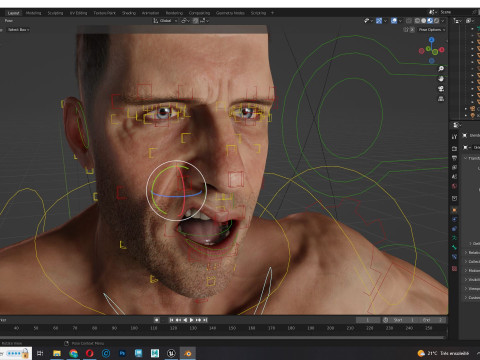Open the Tool properties tab

pos(454,137)
